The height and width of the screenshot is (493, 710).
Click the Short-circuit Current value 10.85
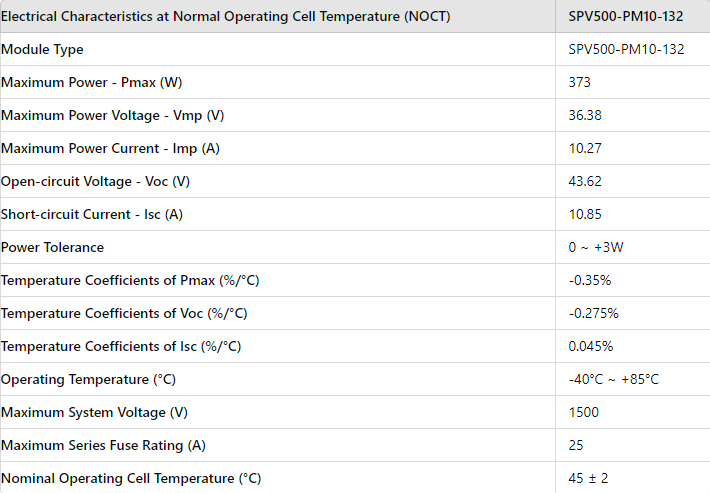tap(585, 214)
